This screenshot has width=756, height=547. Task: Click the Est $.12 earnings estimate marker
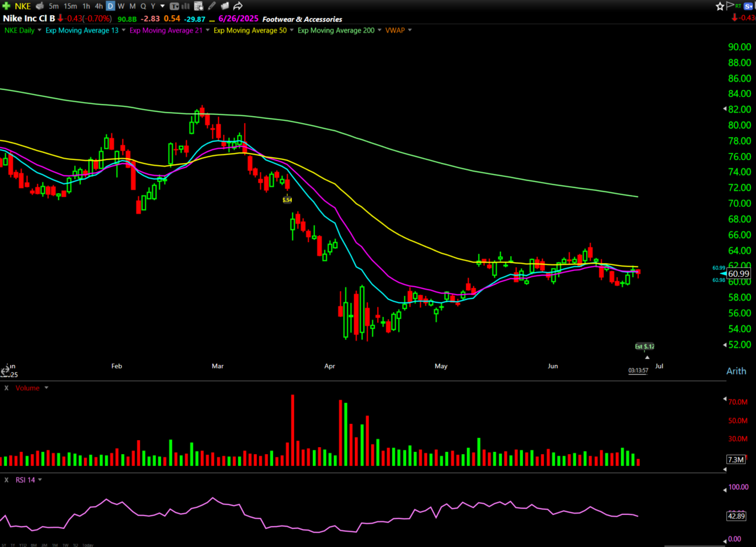click(644, 346)
